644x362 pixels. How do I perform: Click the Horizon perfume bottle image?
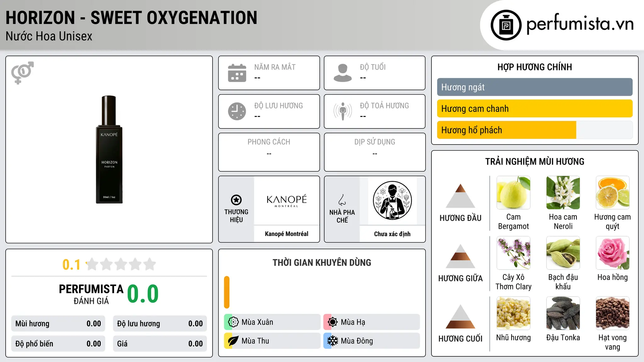(109, 150)
